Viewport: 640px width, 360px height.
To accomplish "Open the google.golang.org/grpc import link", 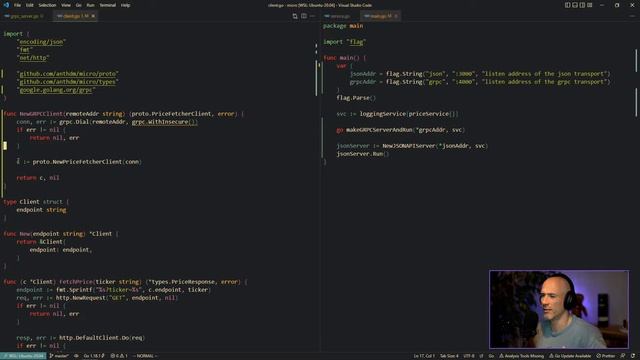I will (56, 90).
